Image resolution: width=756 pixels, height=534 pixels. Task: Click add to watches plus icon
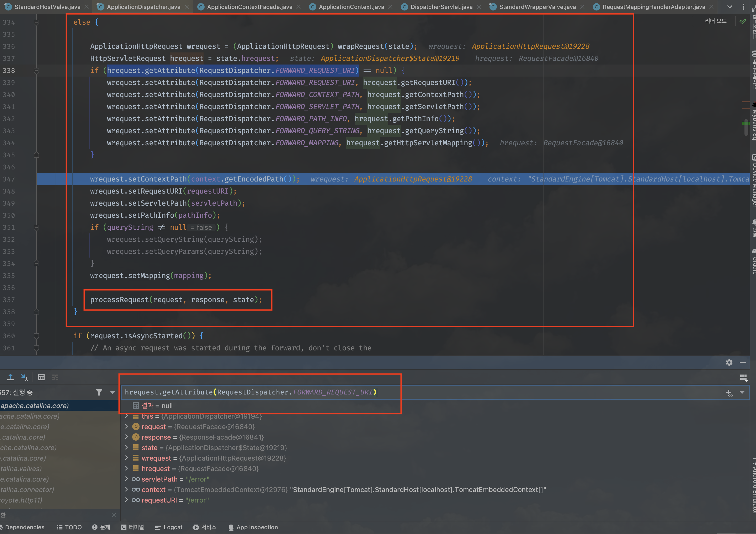(x=729, y=392)
